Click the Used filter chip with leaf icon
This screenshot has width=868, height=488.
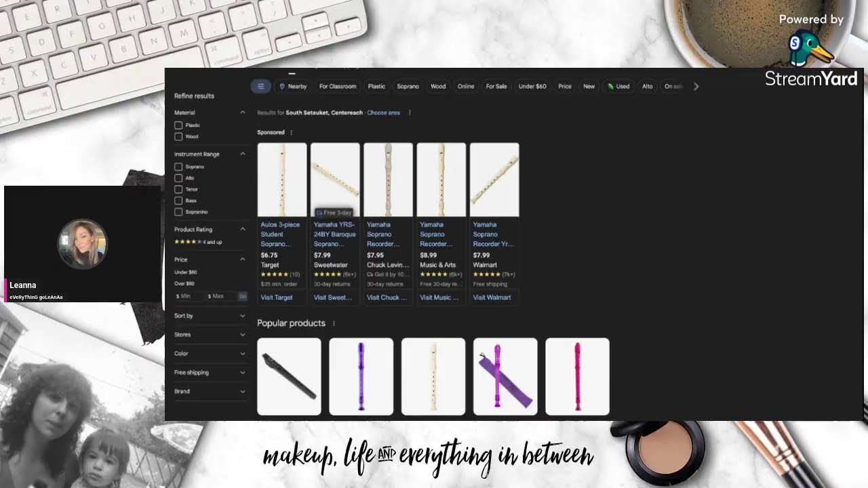pos(618,86)
